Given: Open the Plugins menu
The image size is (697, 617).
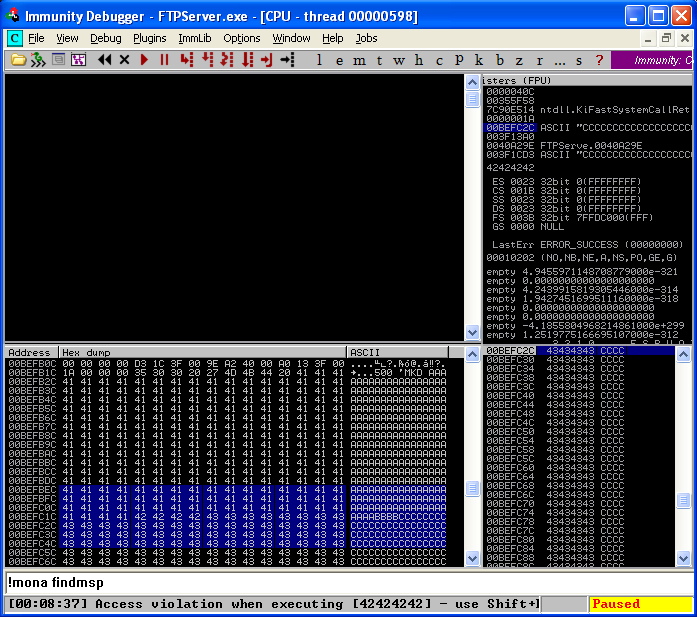Looking at the screenshot, I should tap(150, 38).
